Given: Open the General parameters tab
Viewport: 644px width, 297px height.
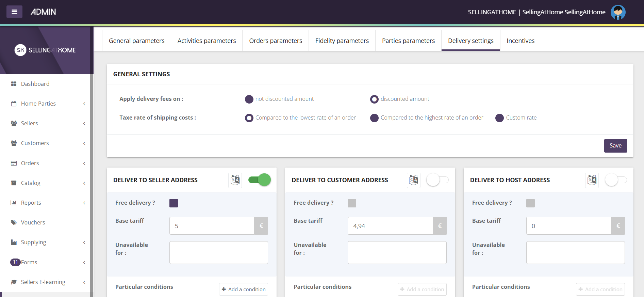Looking at the screenshot, I should pos(136,41).
